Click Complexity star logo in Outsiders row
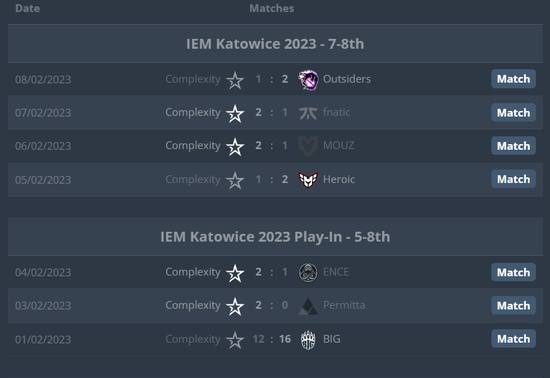 235,80
